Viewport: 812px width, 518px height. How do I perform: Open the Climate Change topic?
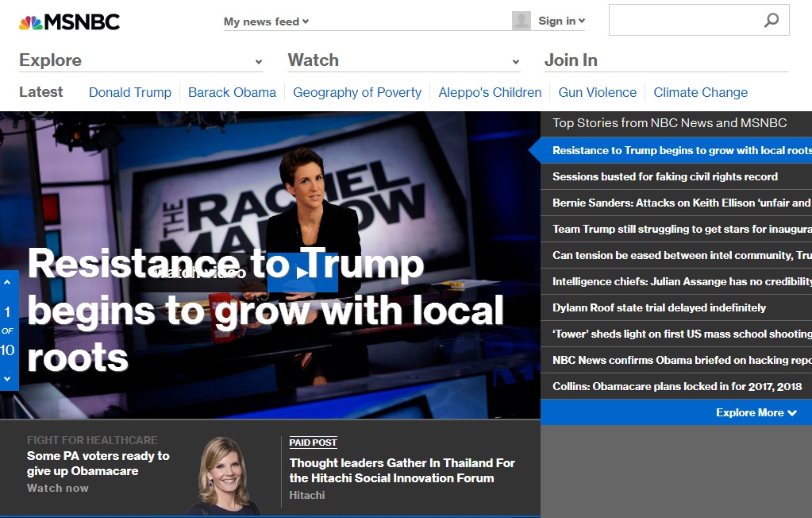point(701,92)
